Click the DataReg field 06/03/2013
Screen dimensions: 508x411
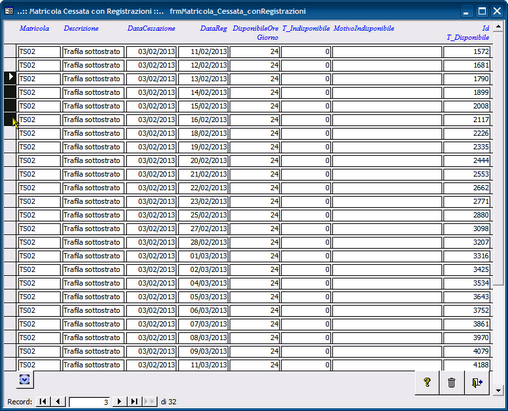203,310
